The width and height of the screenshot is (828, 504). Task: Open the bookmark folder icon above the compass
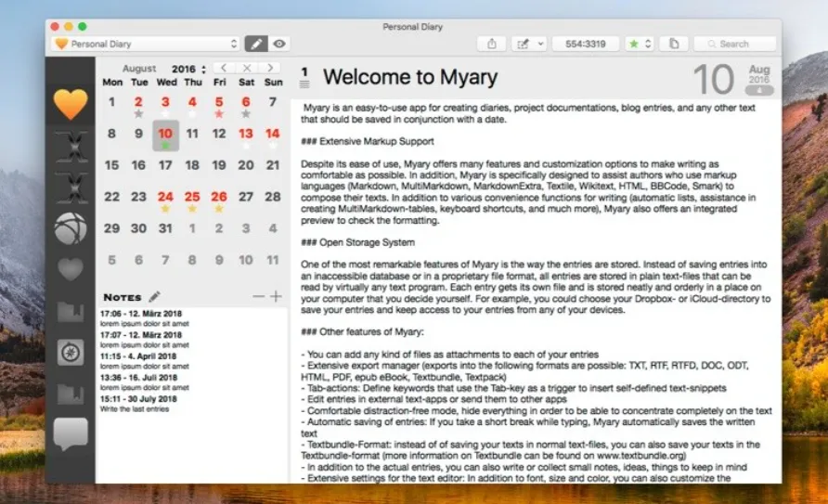click(71, 311)
